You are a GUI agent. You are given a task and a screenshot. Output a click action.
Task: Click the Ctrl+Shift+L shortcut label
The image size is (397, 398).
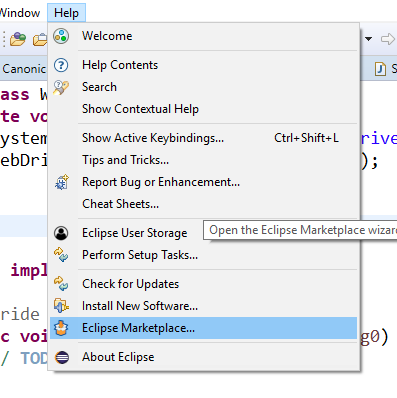coord(306,138)
